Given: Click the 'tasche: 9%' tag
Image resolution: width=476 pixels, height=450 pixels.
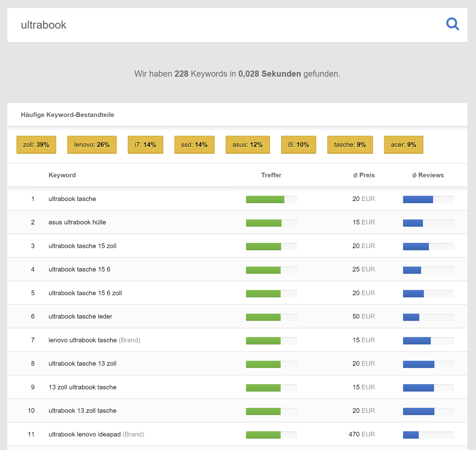Looking at the screenshot, I should pyautogui.click(x=350, y=145).
